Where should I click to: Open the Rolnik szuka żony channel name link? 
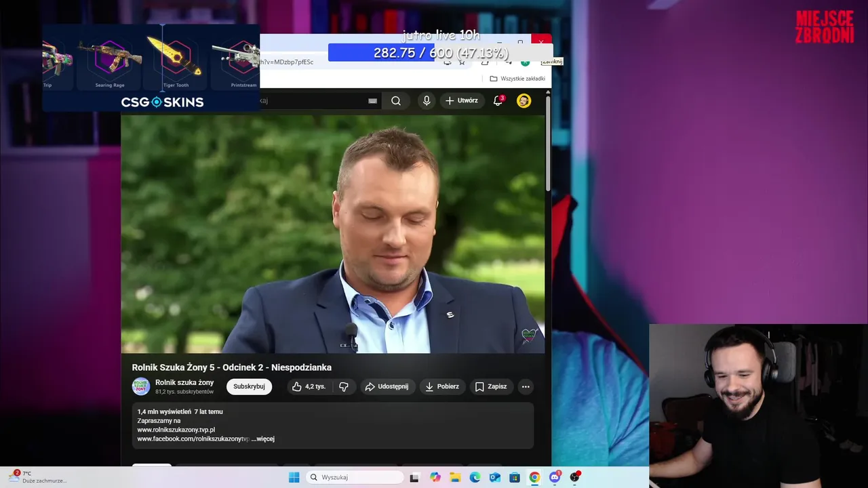coord(184,382)
